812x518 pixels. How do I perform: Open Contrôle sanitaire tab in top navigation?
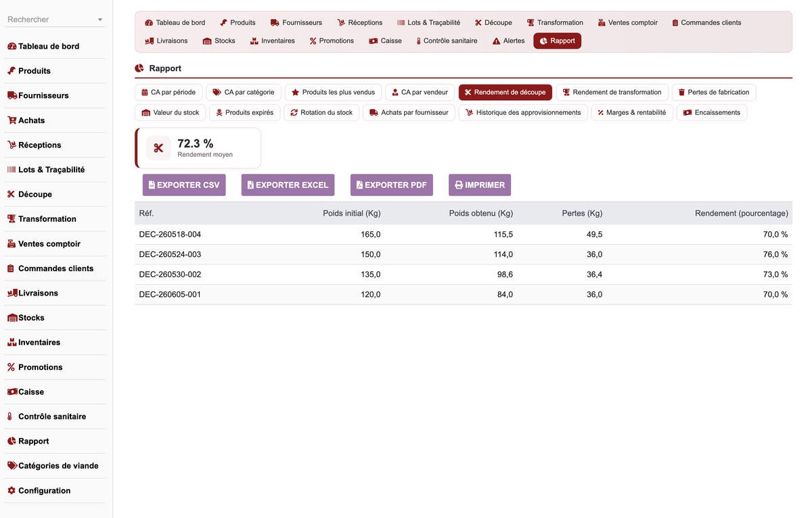coord(447,41)
